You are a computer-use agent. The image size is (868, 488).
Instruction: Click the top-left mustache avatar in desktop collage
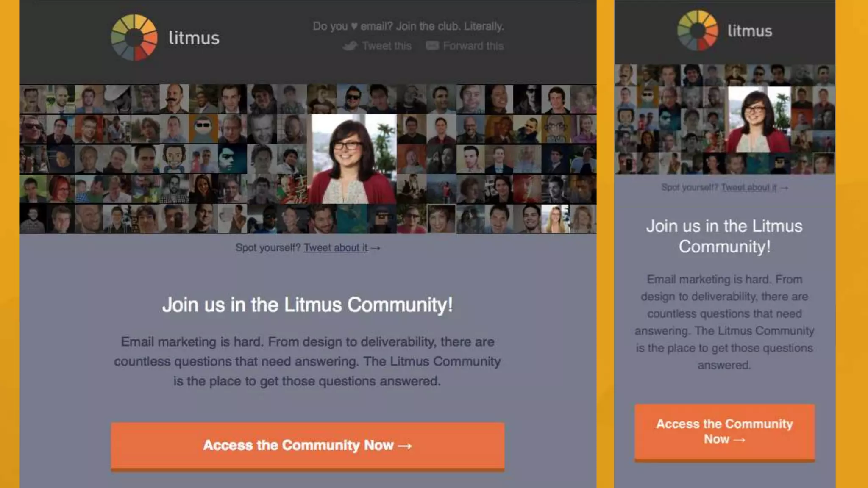pyautogui.click(x=33, y=99)
